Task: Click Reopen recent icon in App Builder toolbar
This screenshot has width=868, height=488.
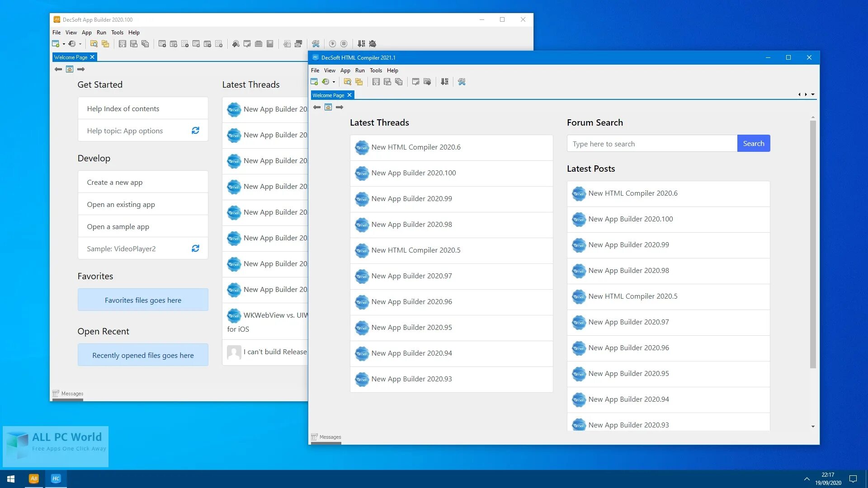Action: click(72, 44)
